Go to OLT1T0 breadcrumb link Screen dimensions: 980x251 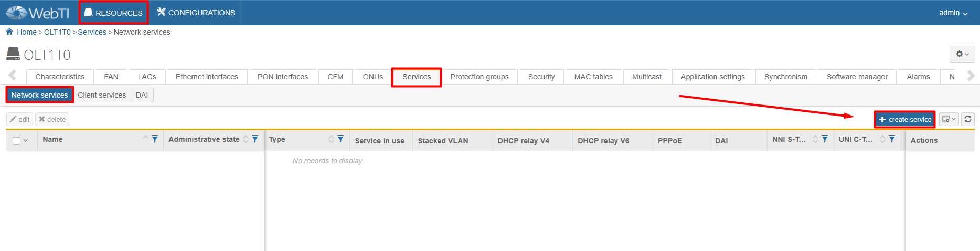click(x=57, y=32)
